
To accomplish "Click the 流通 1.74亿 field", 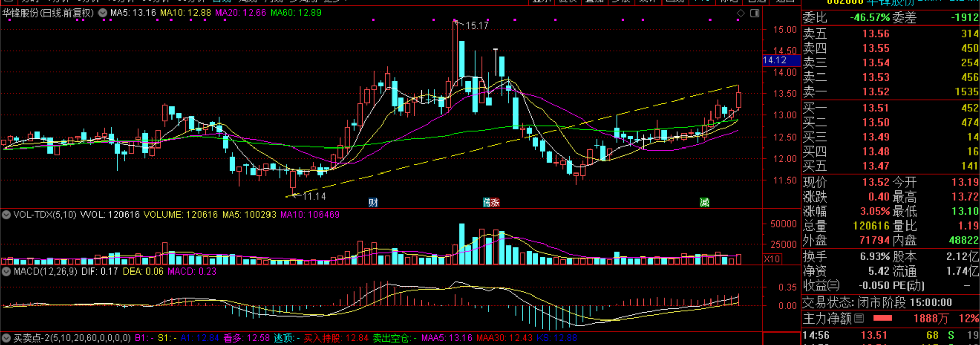I will click(x=936, y=271).
